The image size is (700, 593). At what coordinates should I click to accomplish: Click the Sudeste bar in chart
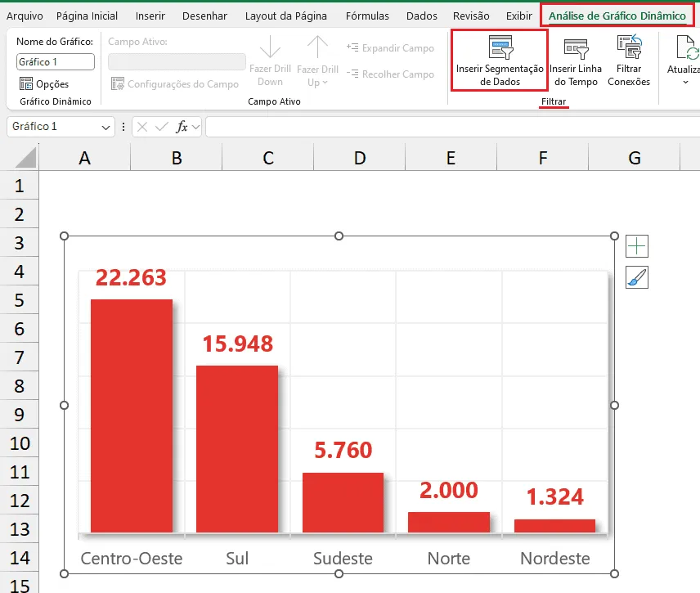coord(343,502)
